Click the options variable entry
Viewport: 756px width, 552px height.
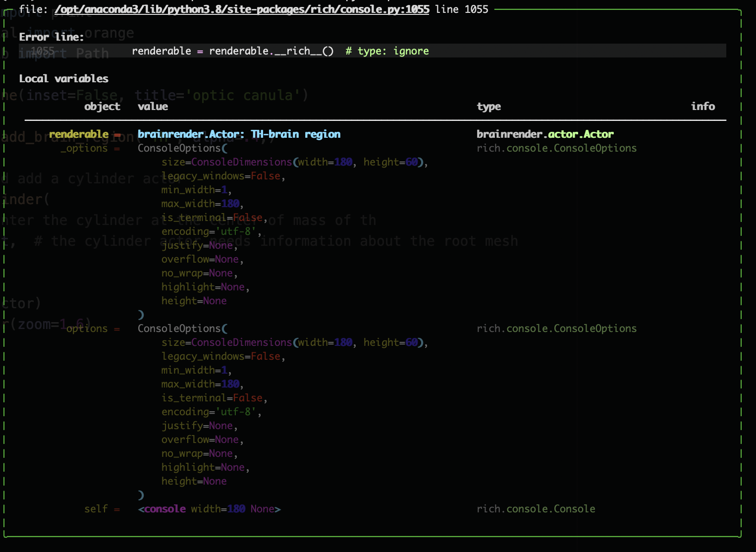[x=88, y=328]
